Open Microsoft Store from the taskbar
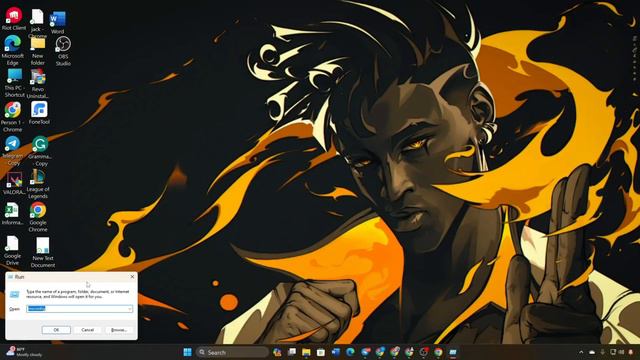Screen dimensions: 640x360 tap(321, 352)
